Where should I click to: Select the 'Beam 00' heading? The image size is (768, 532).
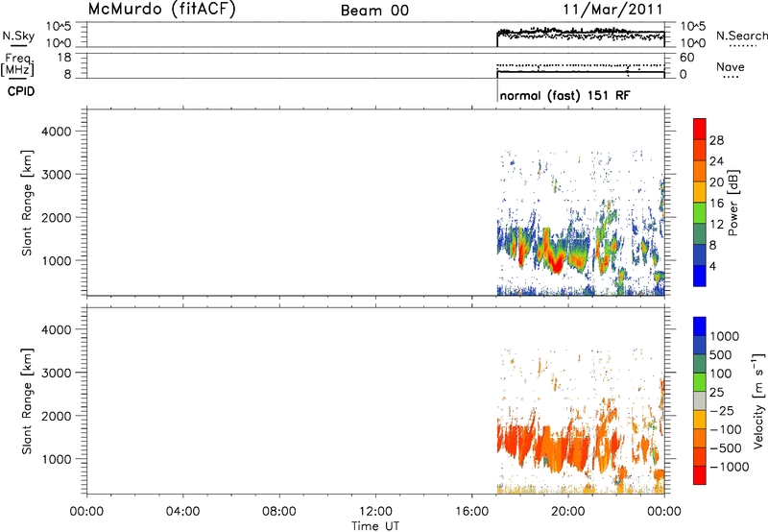tap(374, 11)
